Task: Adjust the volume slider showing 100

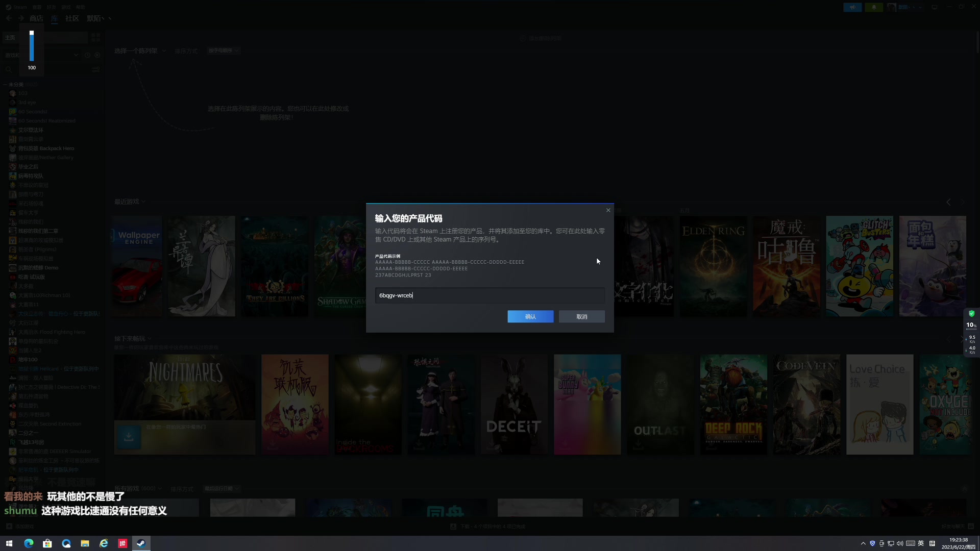Action: click(32, 46)
